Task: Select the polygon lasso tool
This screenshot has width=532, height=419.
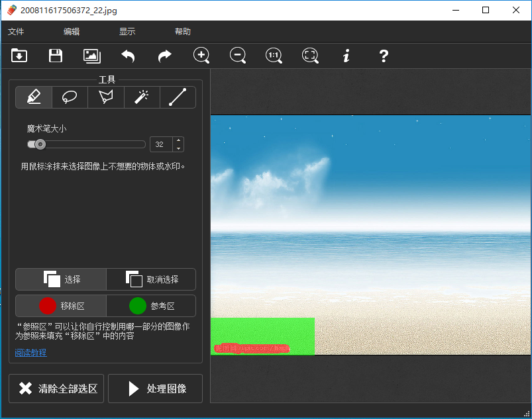Action: point(105,97)
